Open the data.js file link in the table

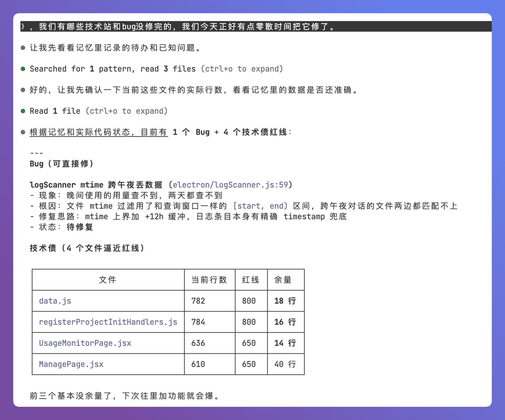tap(55, 301)
